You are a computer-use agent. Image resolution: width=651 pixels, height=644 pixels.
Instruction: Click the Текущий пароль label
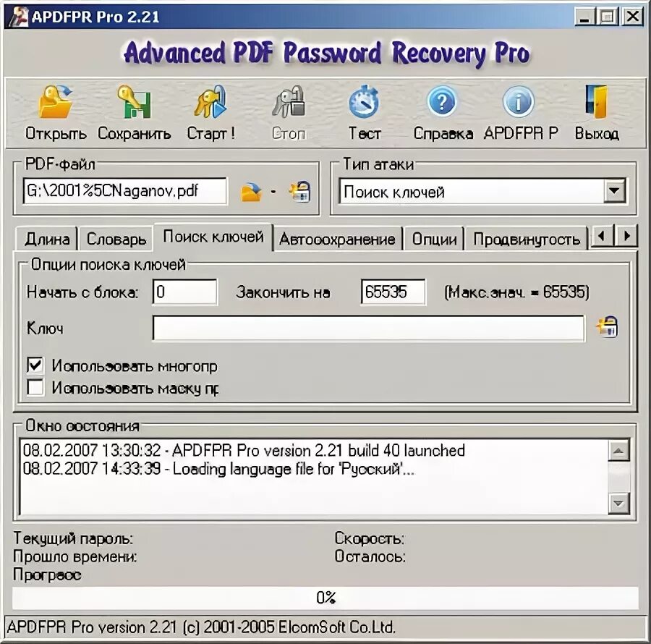(x=73, y=538)
